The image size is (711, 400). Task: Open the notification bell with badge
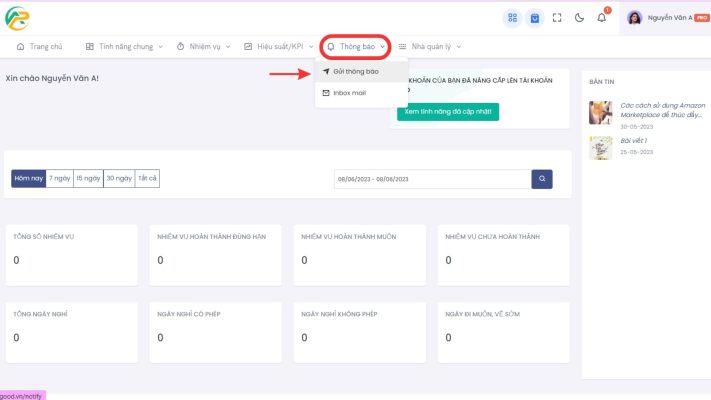[x=602, y=17]
